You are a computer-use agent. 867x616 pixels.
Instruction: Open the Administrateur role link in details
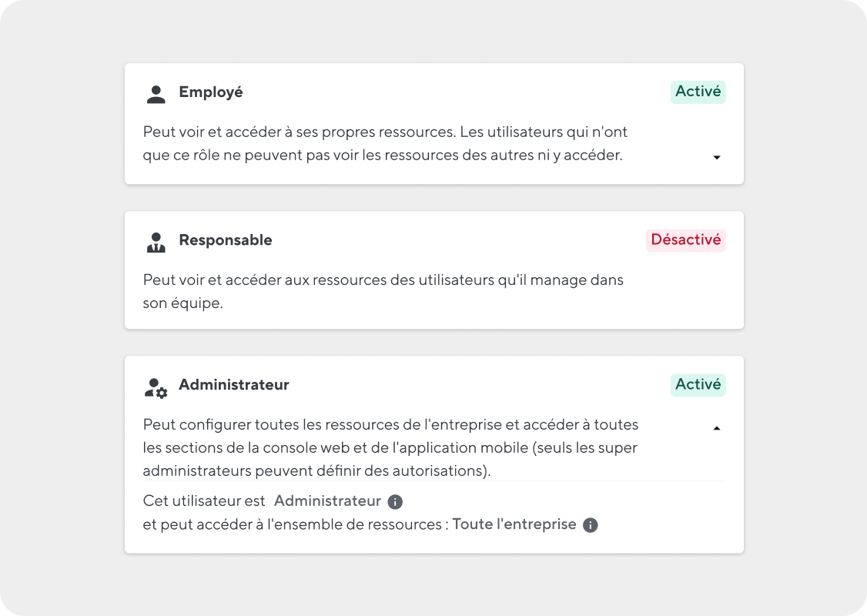coord(327,501)
